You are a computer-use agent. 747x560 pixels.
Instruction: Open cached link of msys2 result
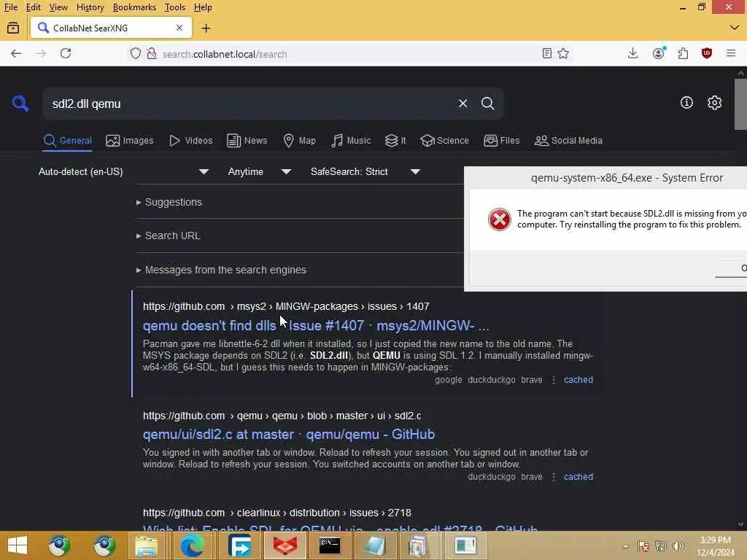(578, 379)
